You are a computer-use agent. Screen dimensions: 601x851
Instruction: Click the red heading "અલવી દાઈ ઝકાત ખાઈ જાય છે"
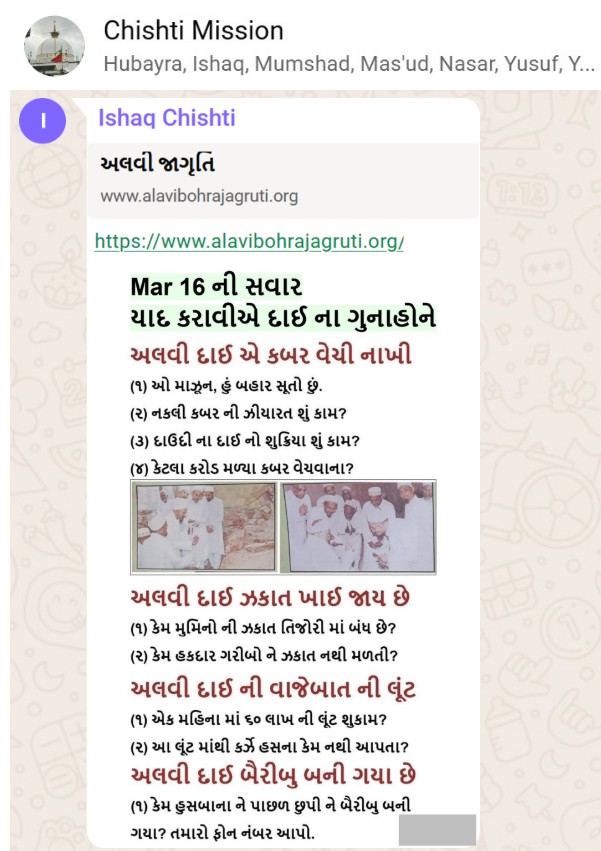click(270, 598)
